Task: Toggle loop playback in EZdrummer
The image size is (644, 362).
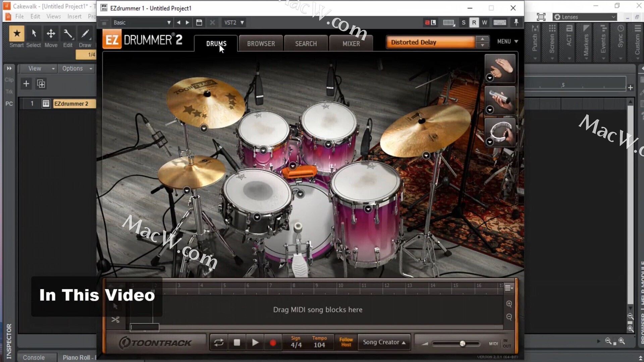Action: tap(219, 343)
